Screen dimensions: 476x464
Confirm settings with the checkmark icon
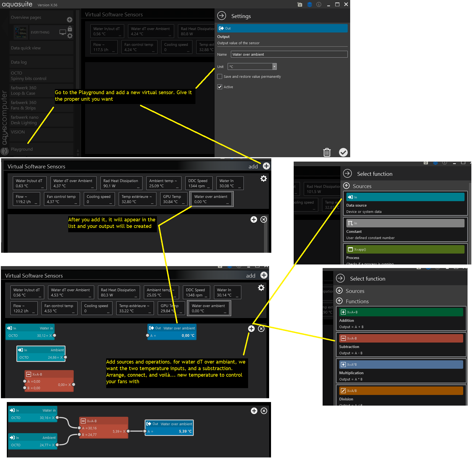[343, 152]
